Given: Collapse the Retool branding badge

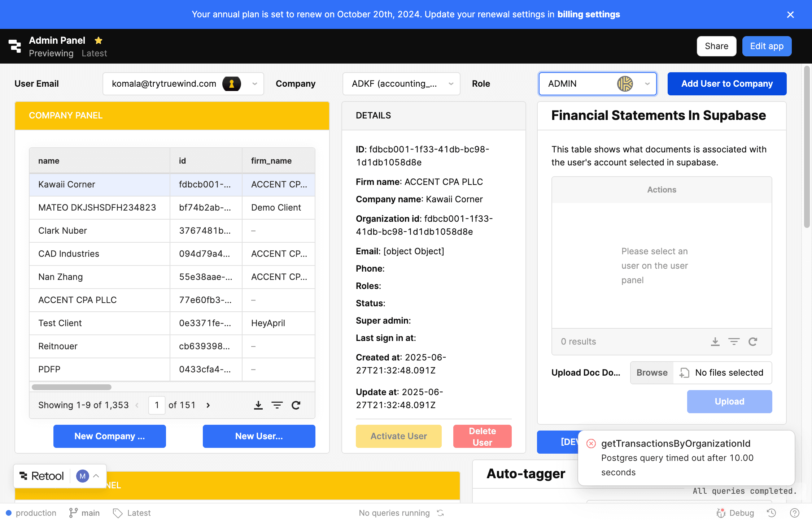Looking at the screenshot, I should coord(96,476).
